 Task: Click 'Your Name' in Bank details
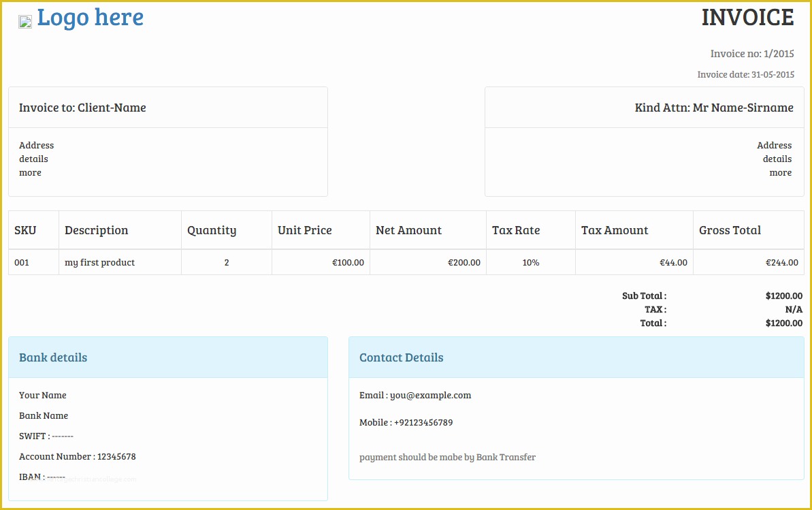pyautogui.click(x=42, y=395)
